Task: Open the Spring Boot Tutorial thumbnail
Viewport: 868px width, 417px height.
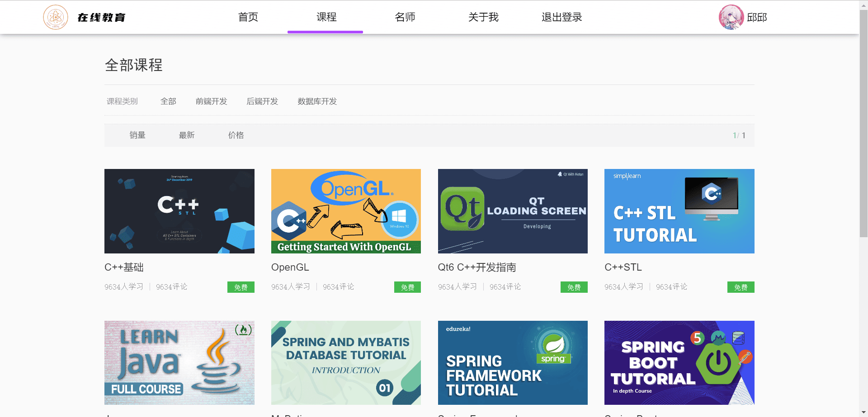Action: click(679, 362)
